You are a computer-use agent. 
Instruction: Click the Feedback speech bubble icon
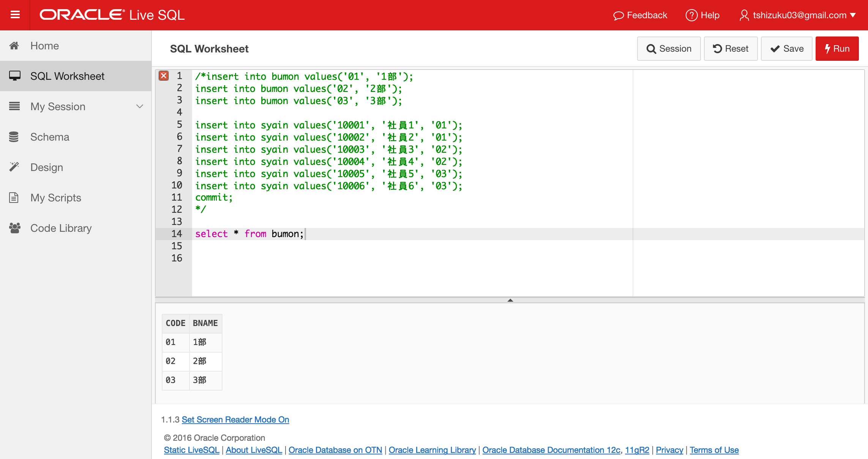point(619,15)
